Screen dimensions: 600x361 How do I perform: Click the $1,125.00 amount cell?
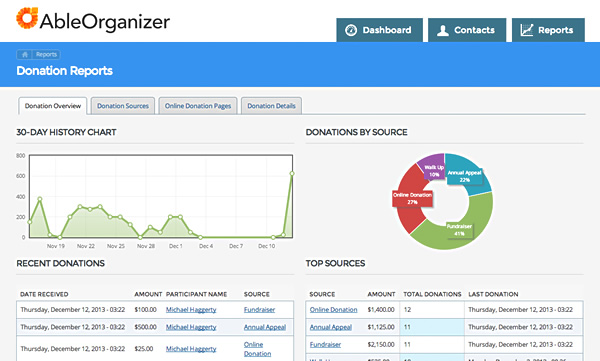[381, 327]
